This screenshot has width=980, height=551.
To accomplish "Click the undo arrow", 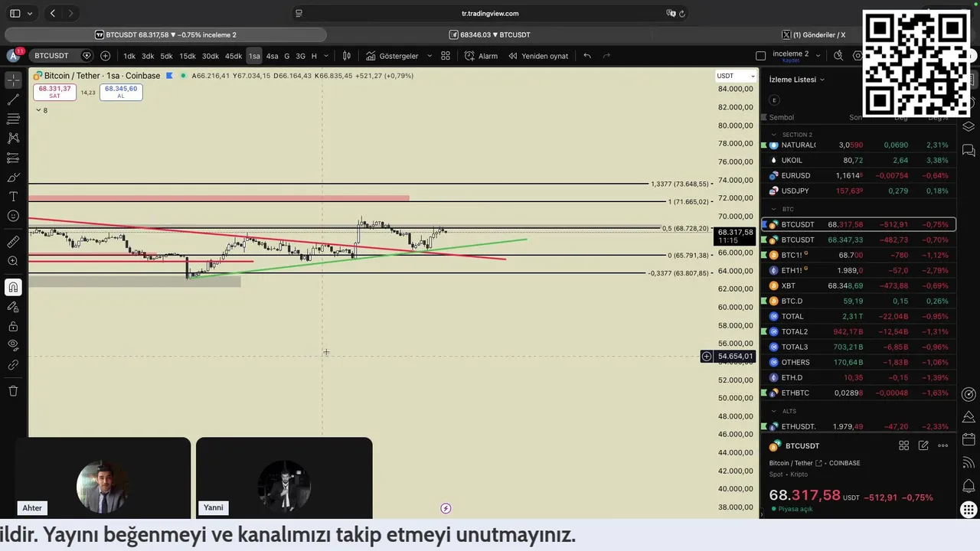I will (587, 56).
